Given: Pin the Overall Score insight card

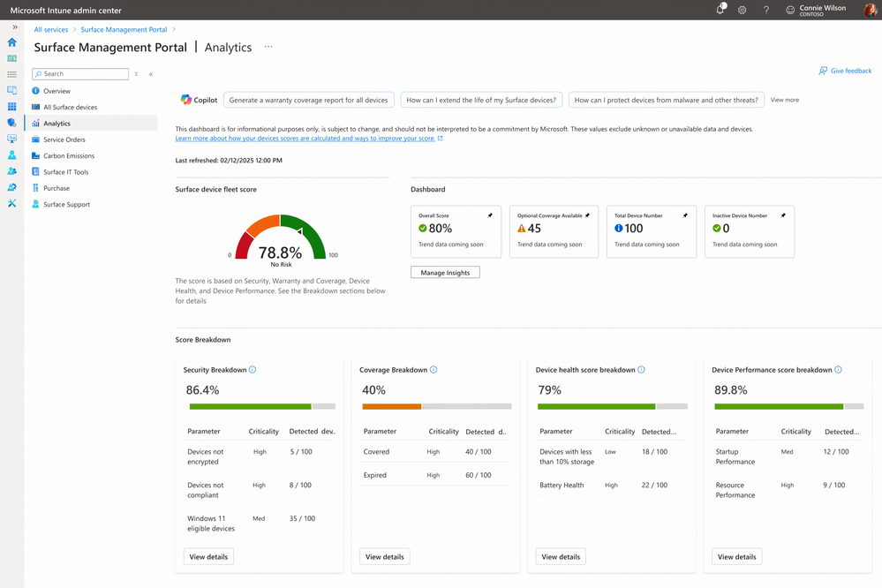Looking at the screenshot, I should pos(490,215).
